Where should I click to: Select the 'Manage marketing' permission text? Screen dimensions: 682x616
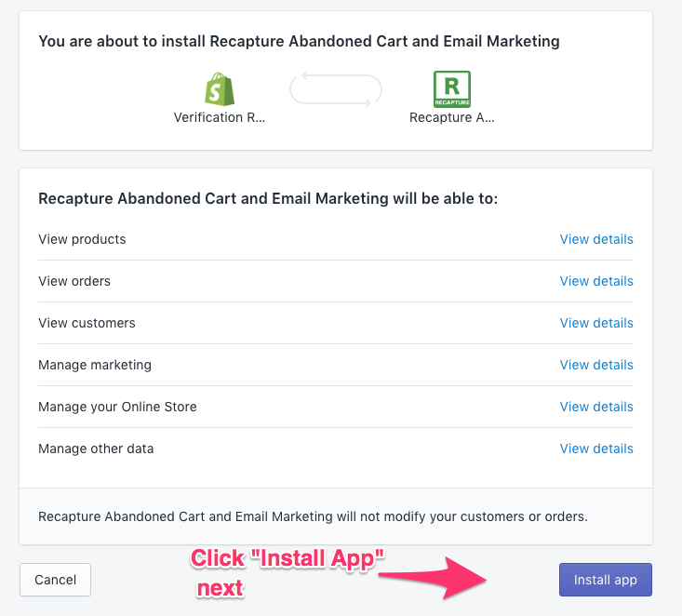95,365
